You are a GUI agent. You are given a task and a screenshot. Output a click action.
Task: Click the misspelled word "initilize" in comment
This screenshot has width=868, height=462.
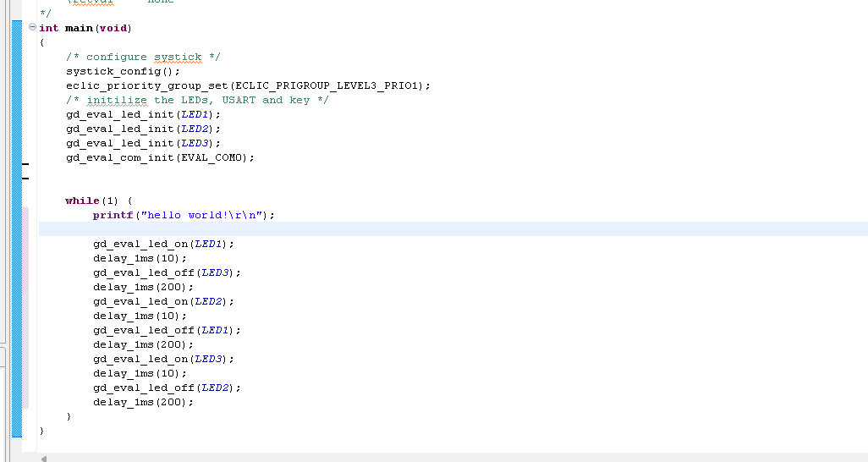pyautogui.click(x=117, y=100)
